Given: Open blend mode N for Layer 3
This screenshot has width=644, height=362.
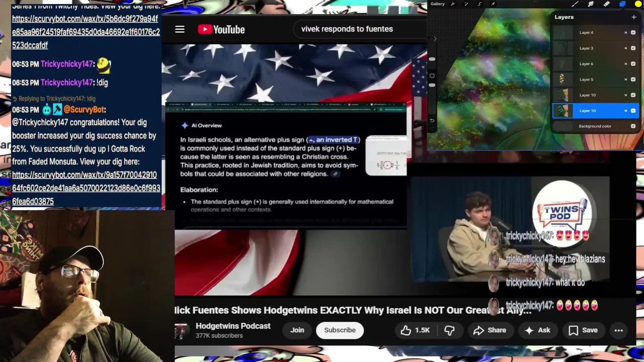Looking at the screenshot, I should point(626,48).
